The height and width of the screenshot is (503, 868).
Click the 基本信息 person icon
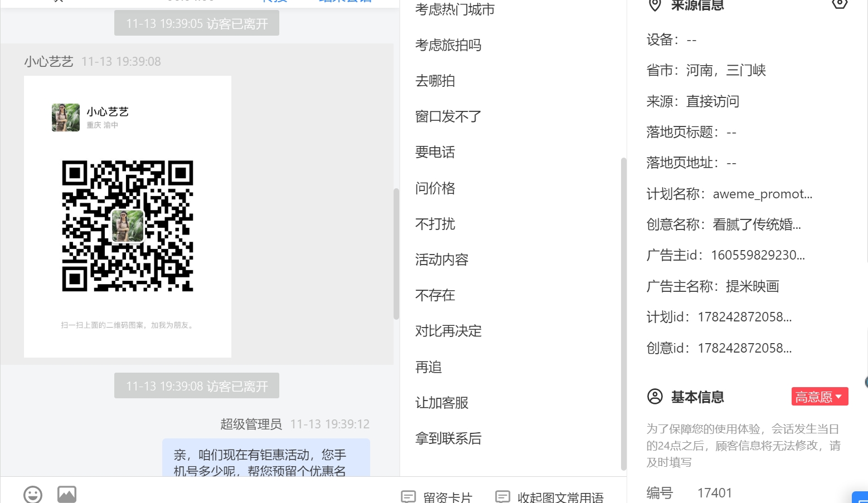coord(655,397)
